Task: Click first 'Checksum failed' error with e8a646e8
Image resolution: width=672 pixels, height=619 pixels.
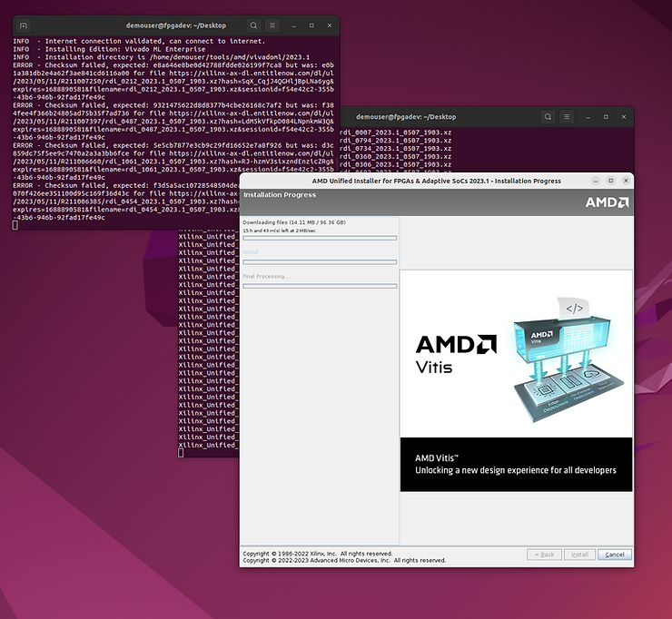Action: 173,82
